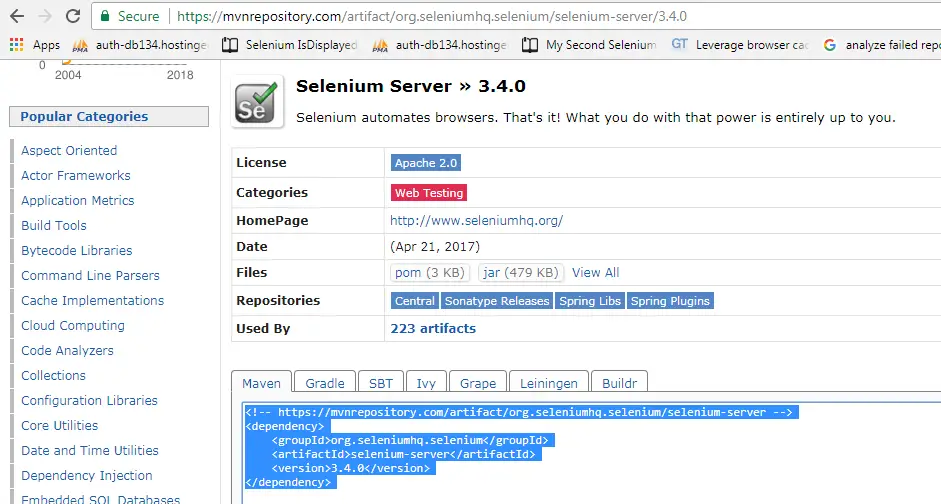The image size is (941, 504).
Task: Open the seleniumhq.org homepage link
Action: pyautogui.click(x=477, y=220)
